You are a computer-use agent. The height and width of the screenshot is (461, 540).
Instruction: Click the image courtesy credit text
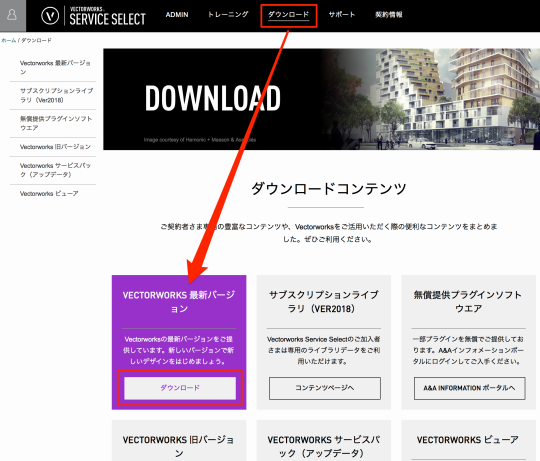pyautogui.click(x=200, y=140)
